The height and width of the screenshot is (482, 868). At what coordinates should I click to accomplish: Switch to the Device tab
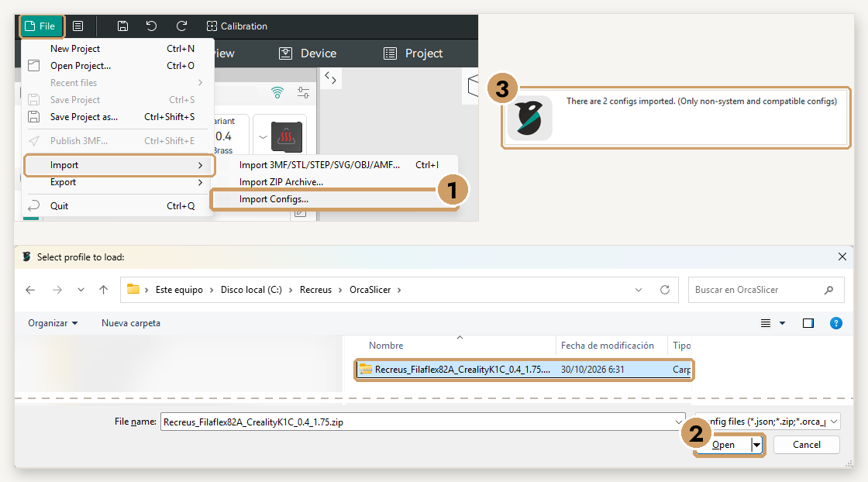click(x=308, y=53)
